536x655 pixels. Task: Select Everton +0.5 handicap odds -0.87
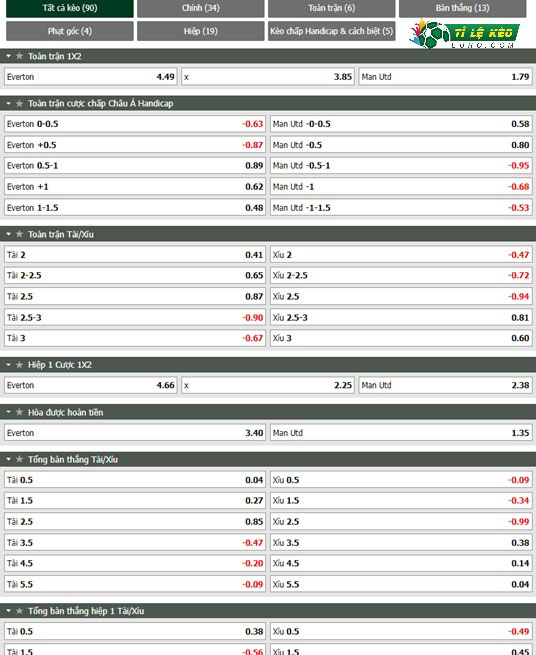[135, 145]
